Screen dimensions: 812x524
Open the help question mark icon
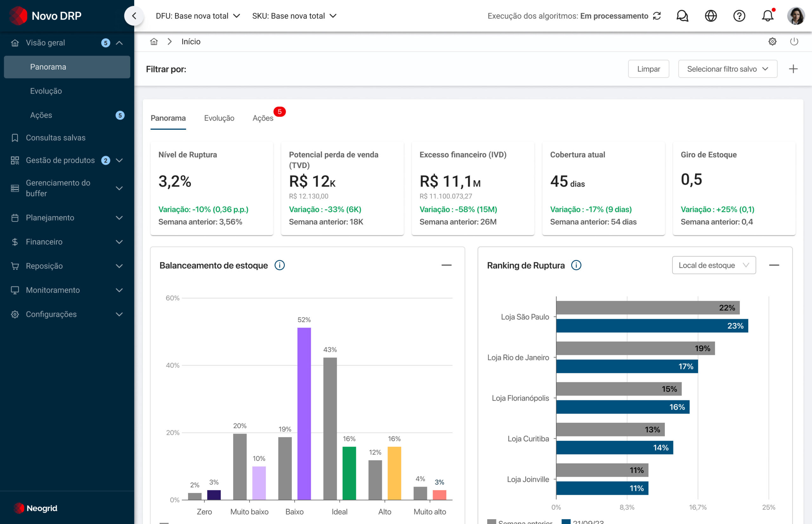739,16
